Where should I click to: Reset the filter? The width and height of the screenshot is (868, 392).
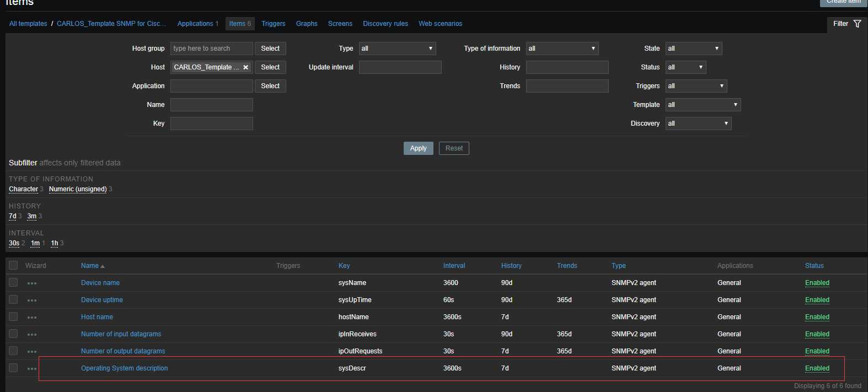click(454, 148)
